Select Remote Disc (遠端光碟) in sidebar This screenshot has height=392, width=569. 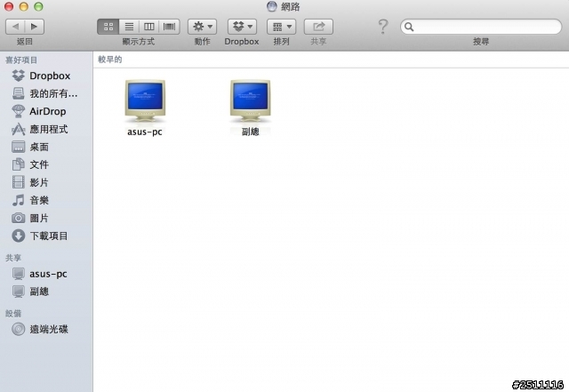coord(46,329)
